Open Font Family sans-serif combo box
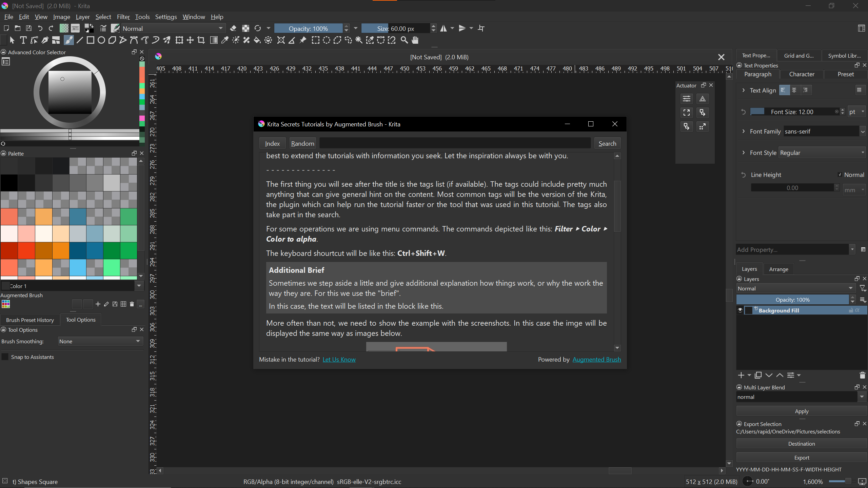This screenshot has height=488, width=868. click(x=824, y=131)
